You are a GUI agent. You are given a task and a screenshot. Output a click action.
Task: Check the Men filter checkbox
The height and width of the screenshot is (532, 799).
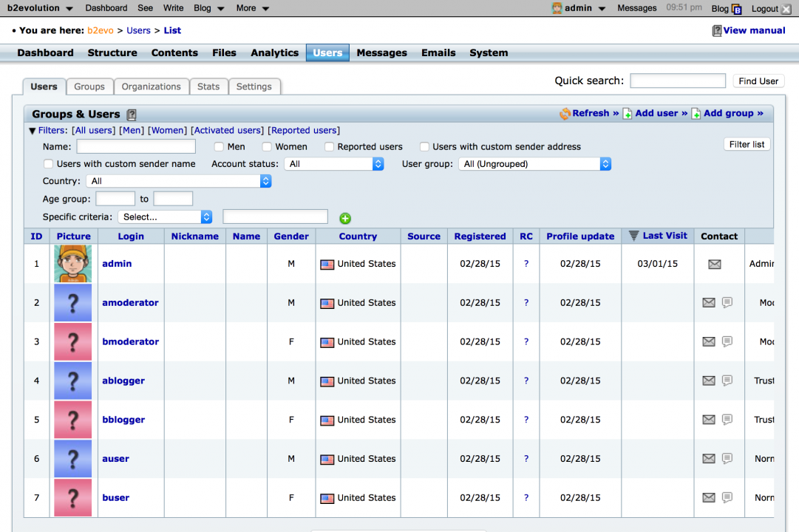[x=219, y=147]
